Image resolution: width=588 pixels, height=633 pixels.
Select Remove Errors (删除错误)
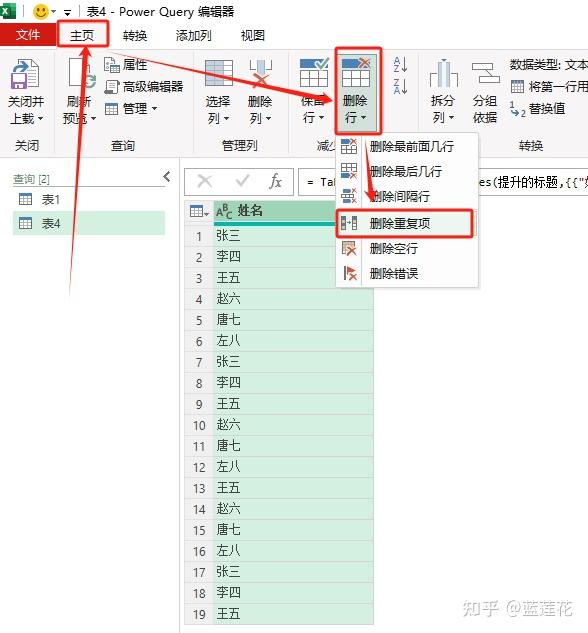(x=407, y=273)
